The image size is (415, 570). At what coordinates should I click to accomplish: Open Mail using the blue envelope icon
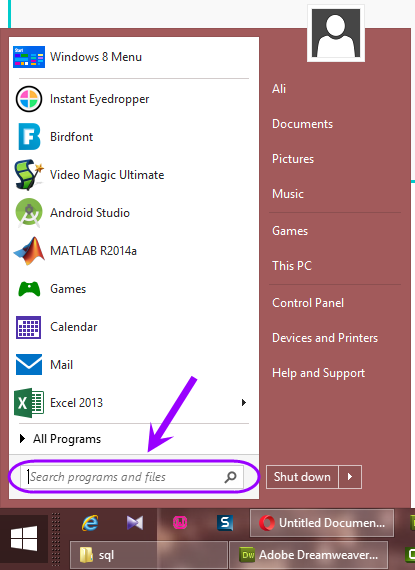pos(29,365)
